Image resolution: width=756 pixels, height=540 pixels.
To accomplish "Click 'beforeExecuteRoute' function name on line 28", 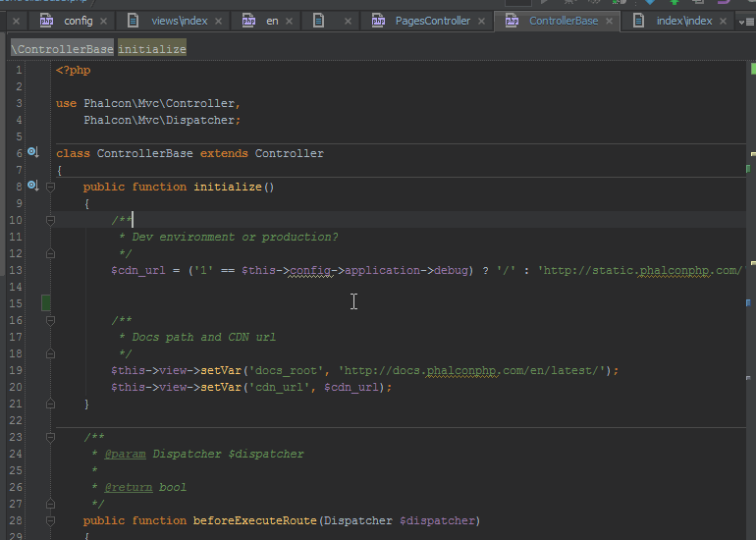I will point(255,521).
